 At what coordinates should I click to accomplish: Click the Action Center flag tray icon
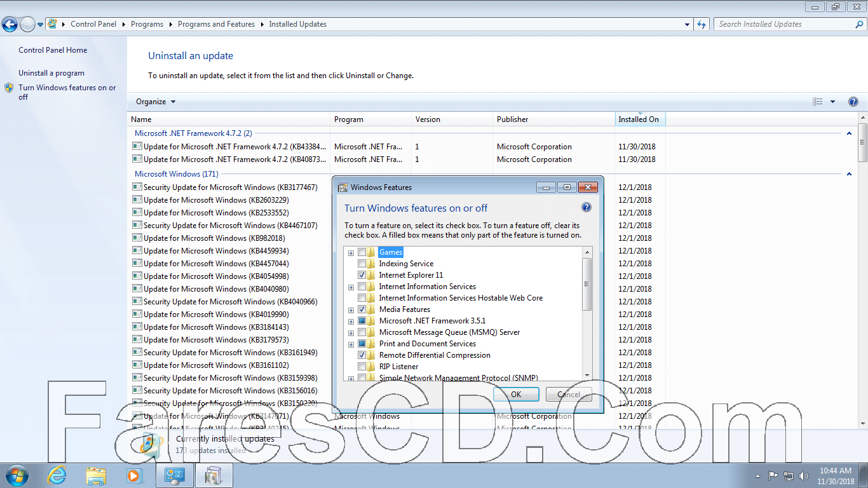click(x=773, y=475)
